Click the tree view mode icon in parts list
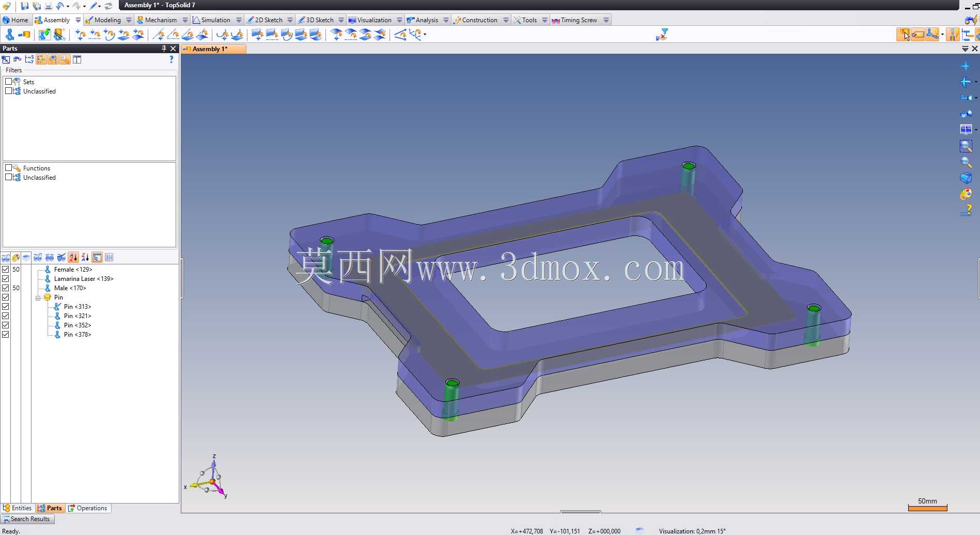The image size is (980, 535). (x=97, y=257)
